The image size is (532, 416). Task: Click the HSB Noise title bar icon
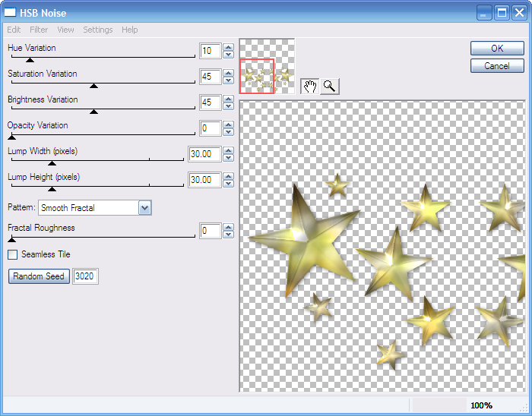(10, 12)
